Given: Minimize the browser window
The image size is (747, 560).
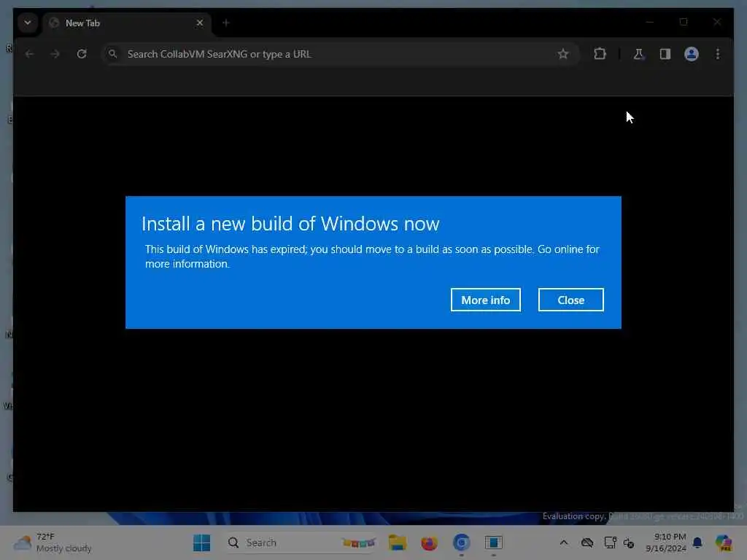Looking at the screenshot, I should (x=650, y=22).
